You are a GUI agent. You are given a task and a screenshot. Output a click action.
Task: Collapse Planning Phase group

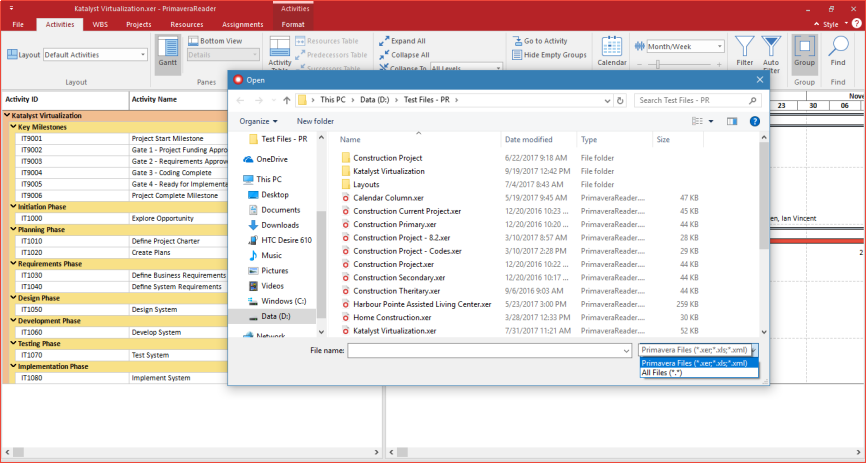tap(14, 230)
